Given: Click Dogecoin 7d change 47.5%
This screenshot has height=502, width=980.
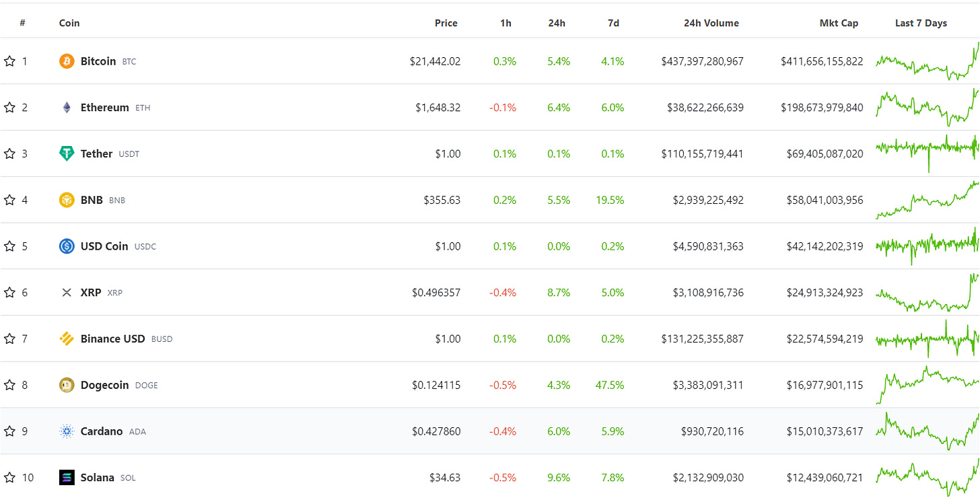Looking at the screenshot, I should (x=610, y=385).
